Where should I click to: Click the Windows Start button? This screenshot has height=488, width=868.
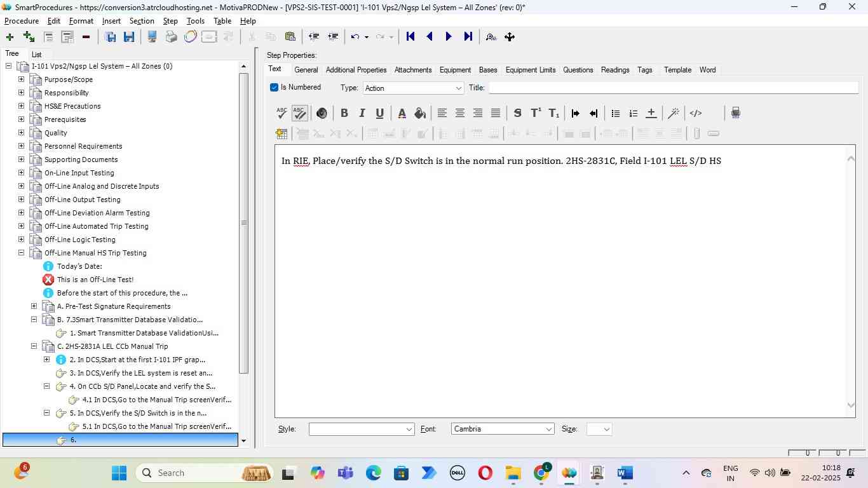point(119,473)
